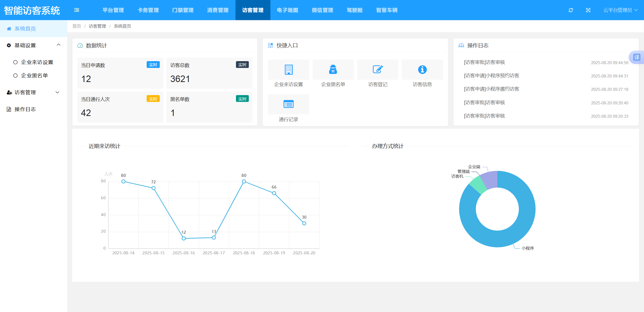Open the 电子地图 top menu
Screen dimensions: 644x312
coord(288,10)
